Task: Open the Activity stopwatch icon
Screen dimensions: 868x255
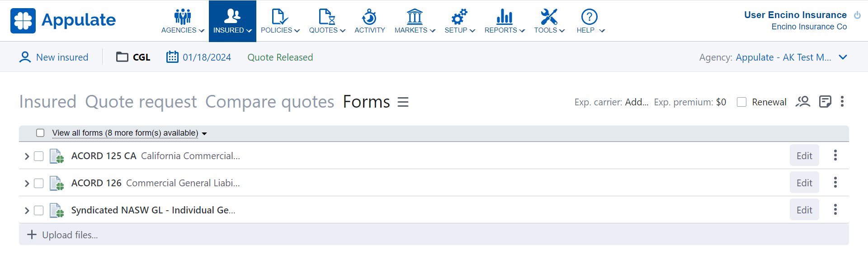Action: click(x=369, y=17)
